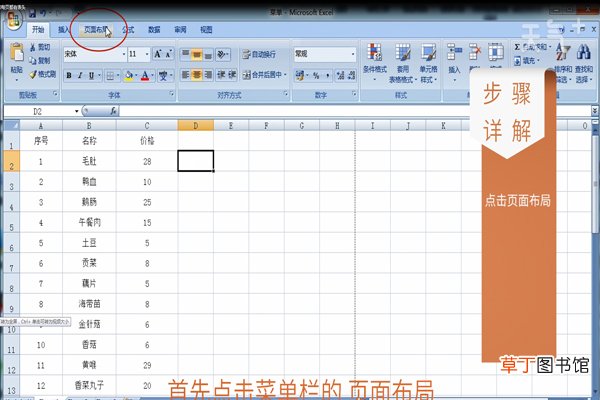This screenshot has height=400, width=600.
Task: Click the Percent Style icon
Action: (x=316, y=76)
